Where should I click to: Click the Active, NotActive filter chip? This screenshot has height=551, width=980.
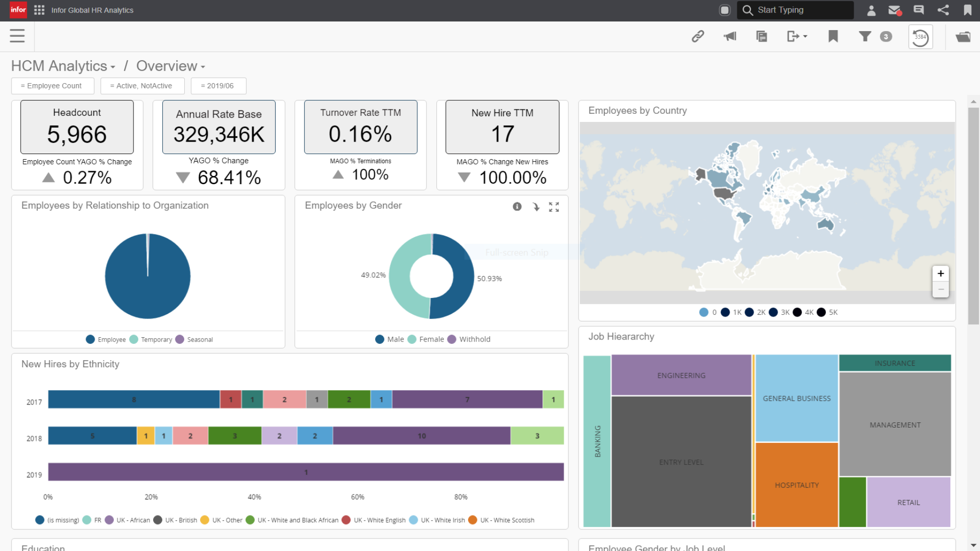142,86
